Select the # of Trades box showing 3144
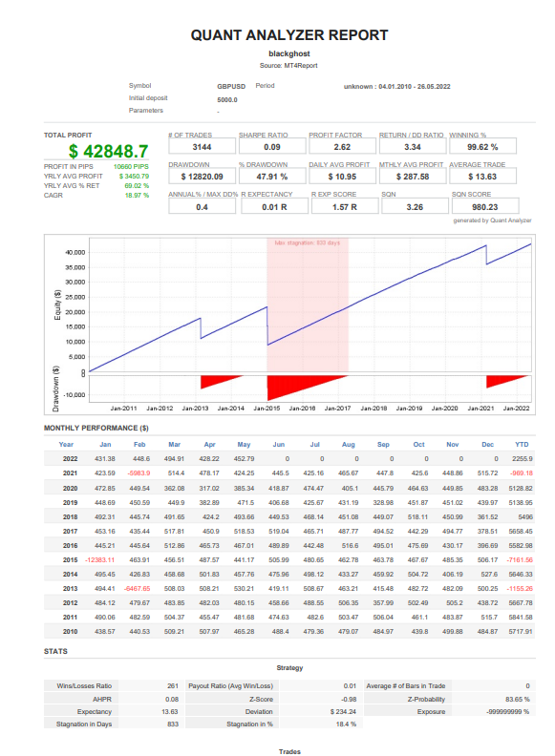 (x=203, y=147)
